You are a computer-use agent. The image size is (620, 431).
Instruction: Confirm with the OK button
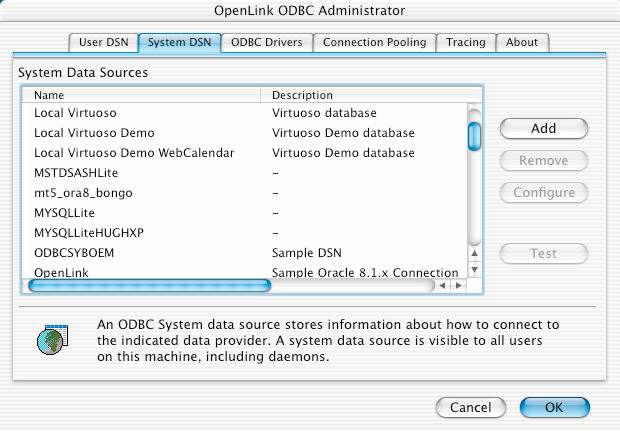(x=554, y=407)
